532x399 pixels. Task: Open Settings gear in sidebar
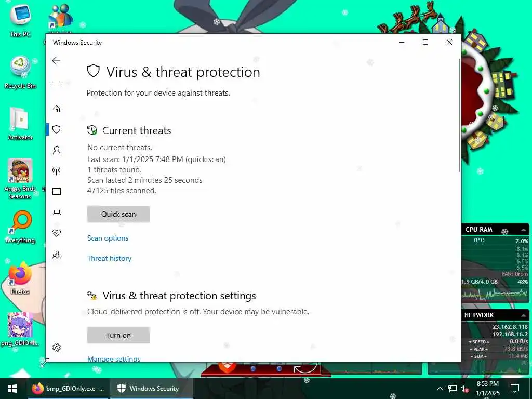pyautogui.click(x=57, y=348)
